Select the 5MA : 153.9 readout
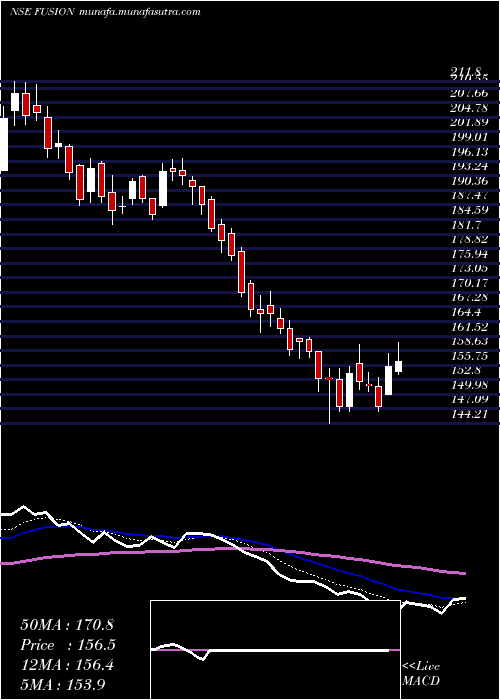Image resolution: width=500 pixels, height=700 pixels. 63,685
